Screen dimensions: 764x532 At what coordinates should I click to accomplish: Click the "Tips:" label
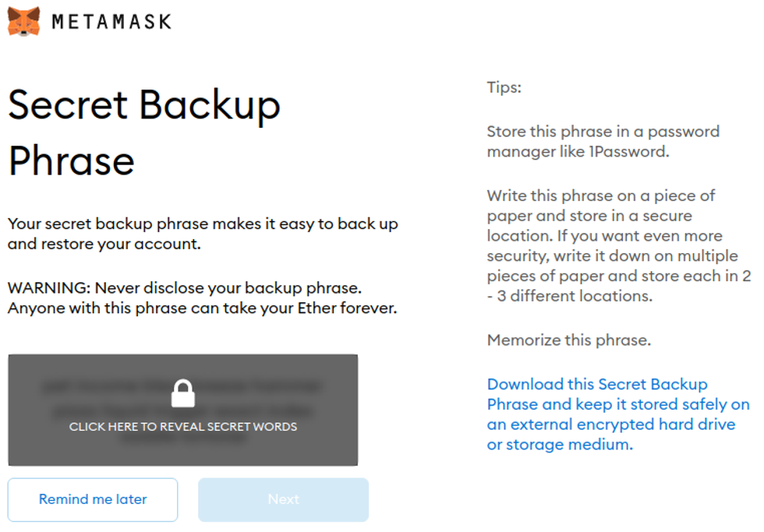504,87
